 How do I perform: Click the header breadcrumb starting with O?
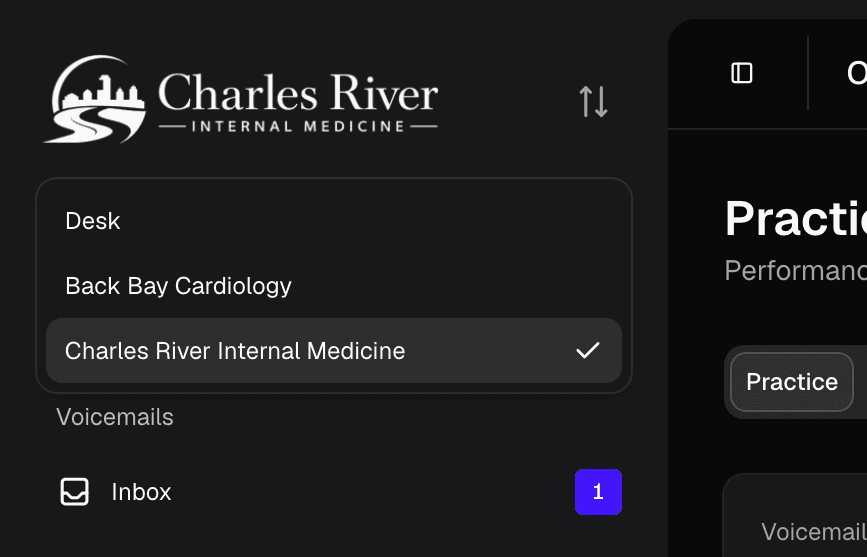(856, 73)
